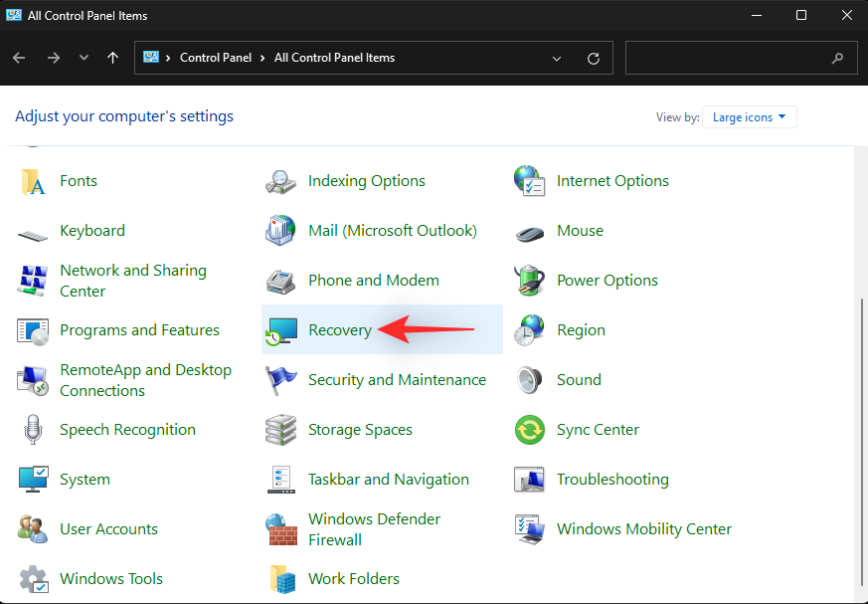Open the Recovery monitor icon
The height and width of the screenshot is (604, 868).
[x=281, y=331]
